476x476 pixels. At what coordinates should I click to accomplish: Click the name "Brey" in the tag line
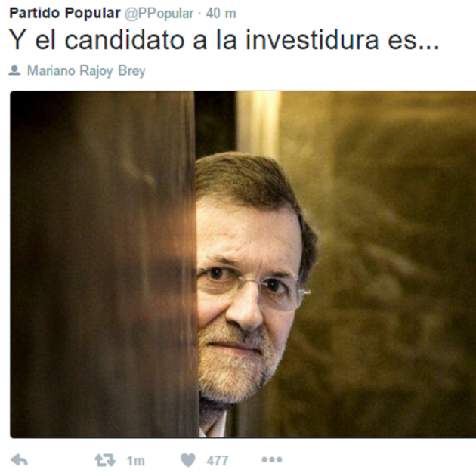click(x=131, y=71)
